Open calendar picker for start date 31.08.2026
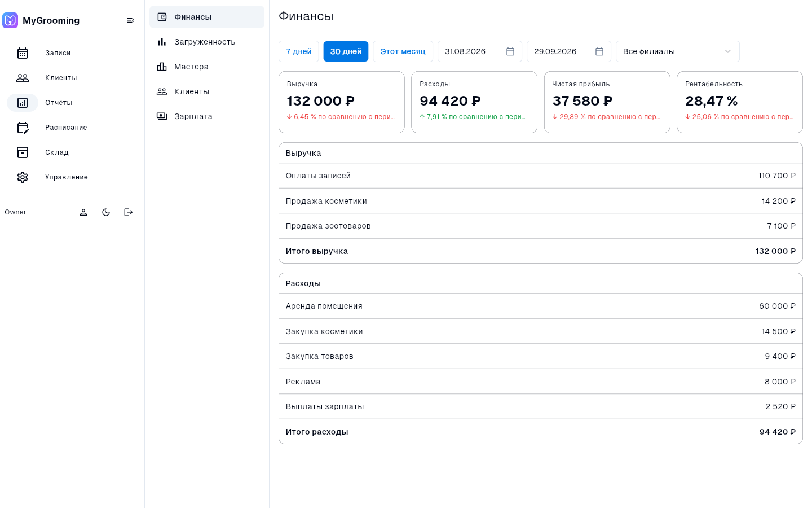The height and width of the screenshot is (508, 812). (x=510, y=51)
